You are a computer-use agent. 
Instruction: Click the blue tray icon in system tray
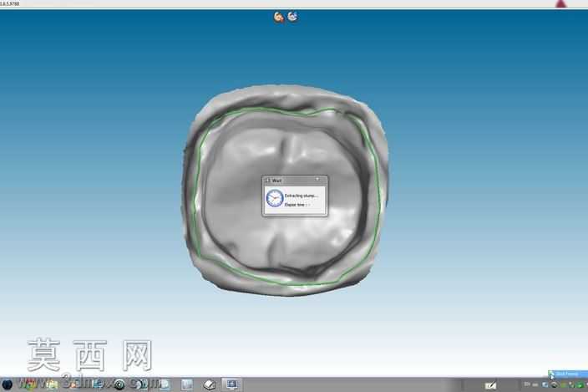(545, 384)
